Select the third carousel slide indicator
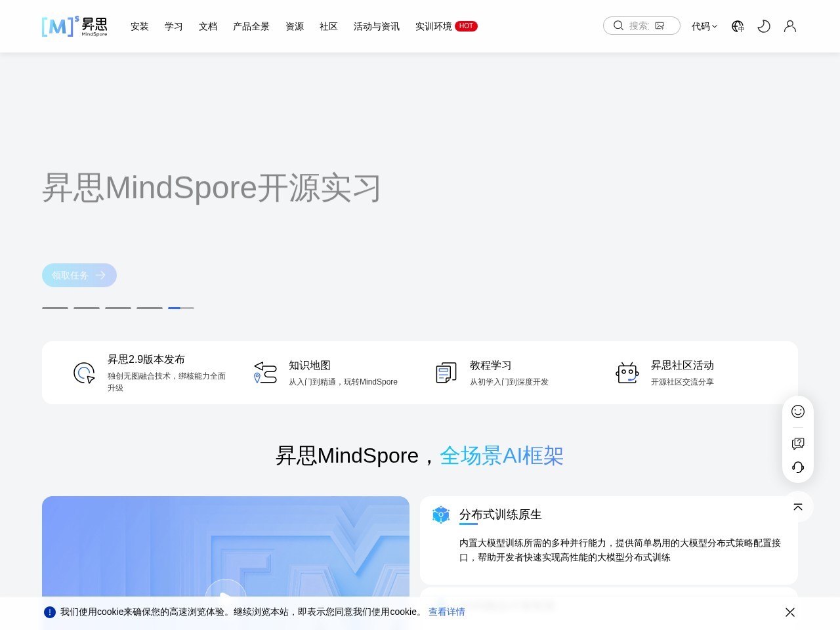 118,308
